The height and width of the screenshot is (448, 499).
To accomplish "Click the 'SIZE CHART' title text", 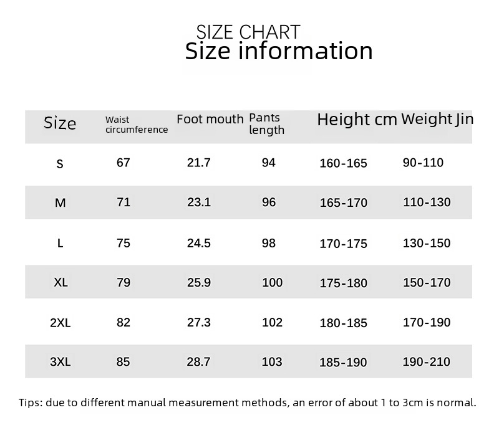I will click(248, 32).
